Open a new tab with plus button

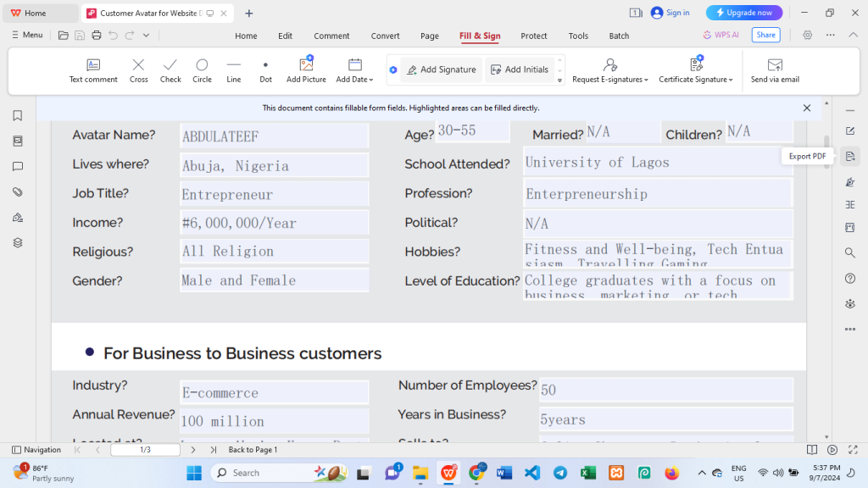point(249,14)
